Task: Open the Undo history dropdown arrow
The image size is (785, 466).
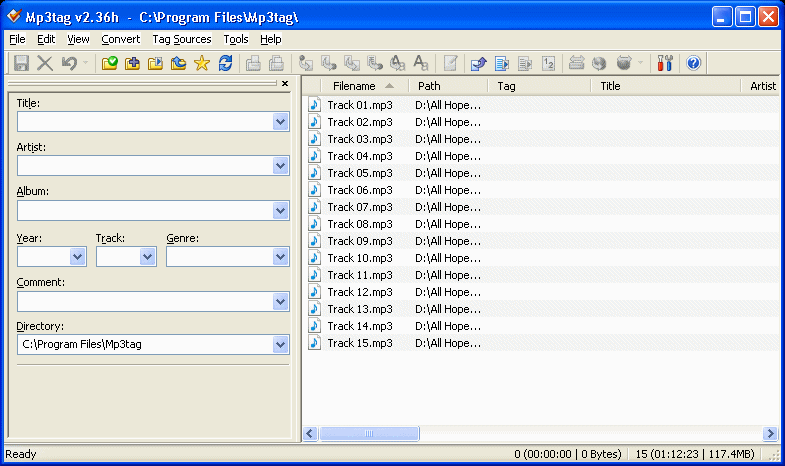Action: pyautogui.click(x=85, y=63)
